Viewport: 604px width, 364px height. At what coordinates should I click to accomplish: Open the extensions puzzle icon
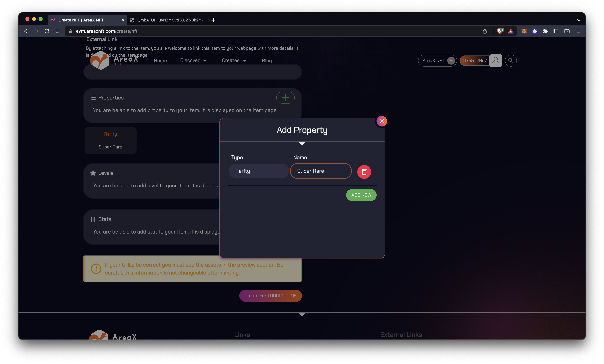pyautogui.click(x=545, y=31)
